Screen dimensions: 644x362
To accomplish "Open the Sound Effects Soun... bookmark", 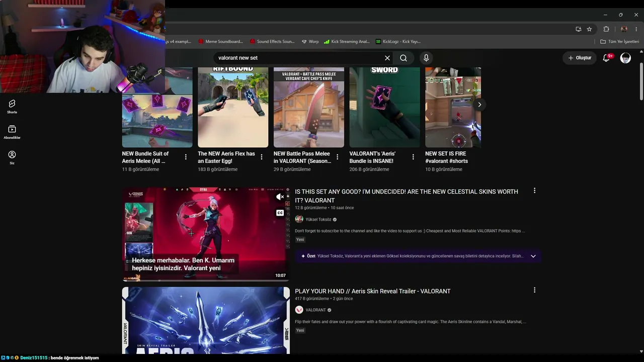I will 272,42.
